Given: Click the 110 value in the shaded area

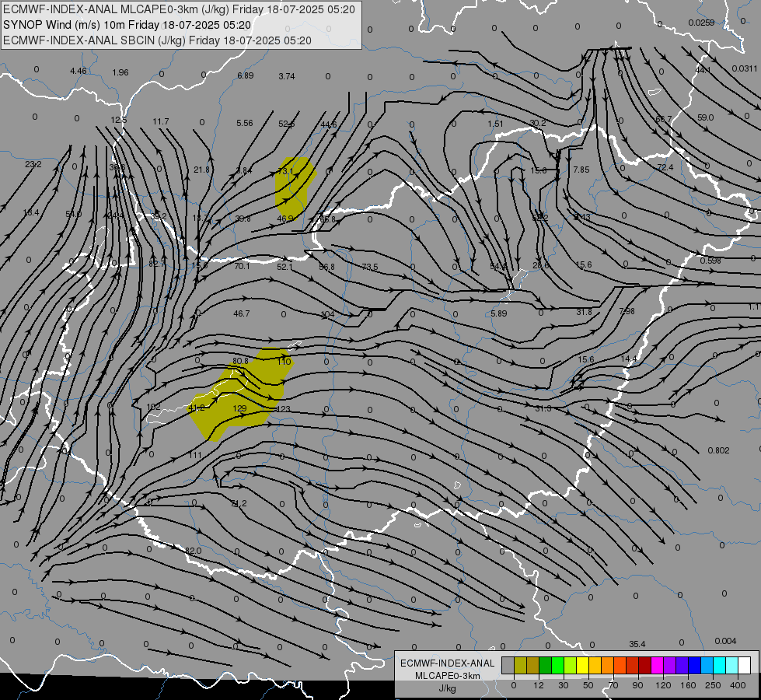Looking at the screenshot, I should point(284,362).
